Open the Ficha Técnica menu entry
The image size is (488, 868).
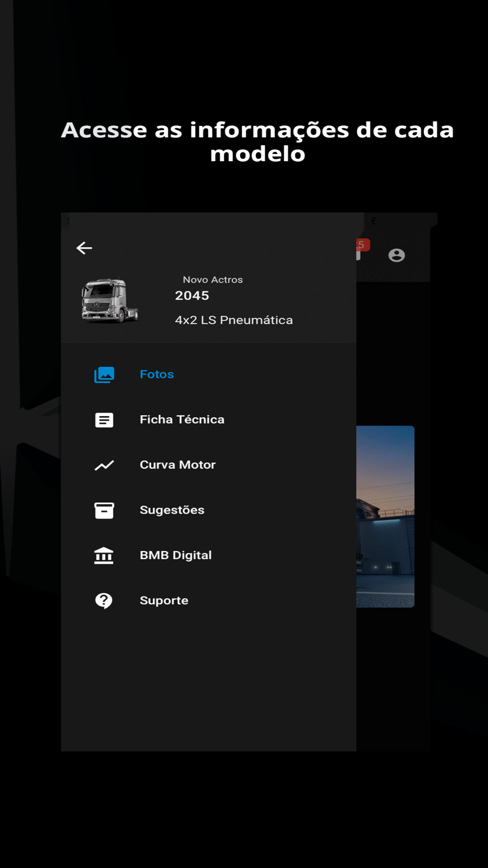[x=208, y=420]
